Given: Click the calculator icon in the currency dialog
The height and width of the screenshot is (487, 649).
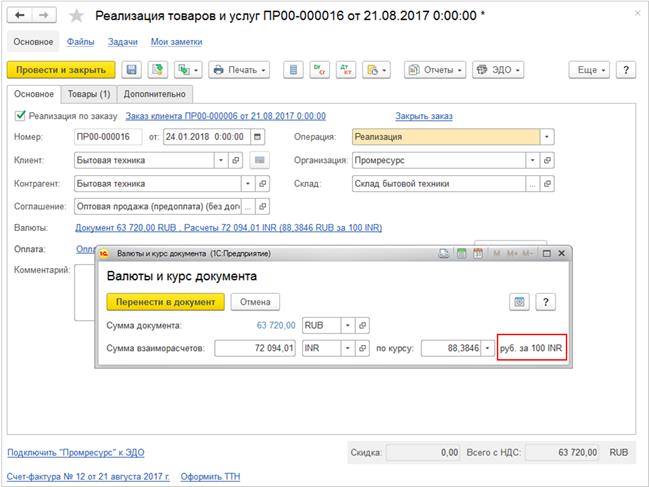Looking at the screenshot, I should point(519,301).
